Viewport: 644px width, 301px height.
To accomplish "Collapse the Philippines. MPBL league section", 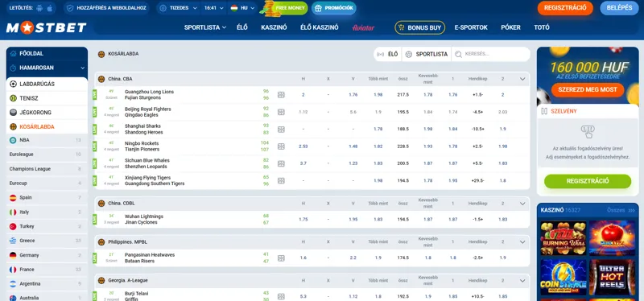I will point(522,242).
